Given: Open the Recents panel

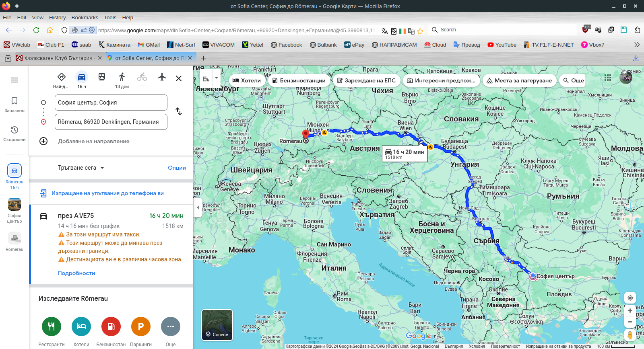Looking at the screenshot, I should (x=14, y=133).
